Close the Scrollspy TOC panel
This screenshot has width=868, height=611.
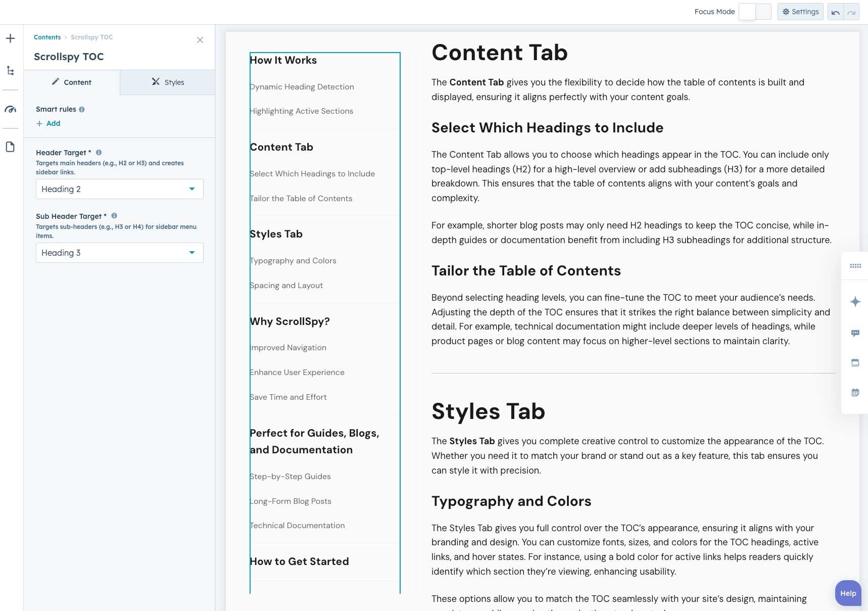coord(200,40)
